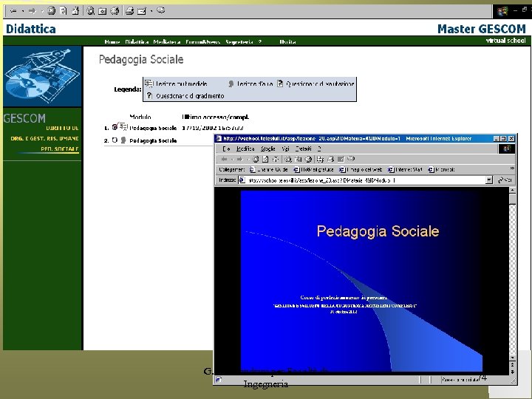Viewport: 532px width, 399px height.
Task: Click Il meglio del Web link
Action: 361,169
